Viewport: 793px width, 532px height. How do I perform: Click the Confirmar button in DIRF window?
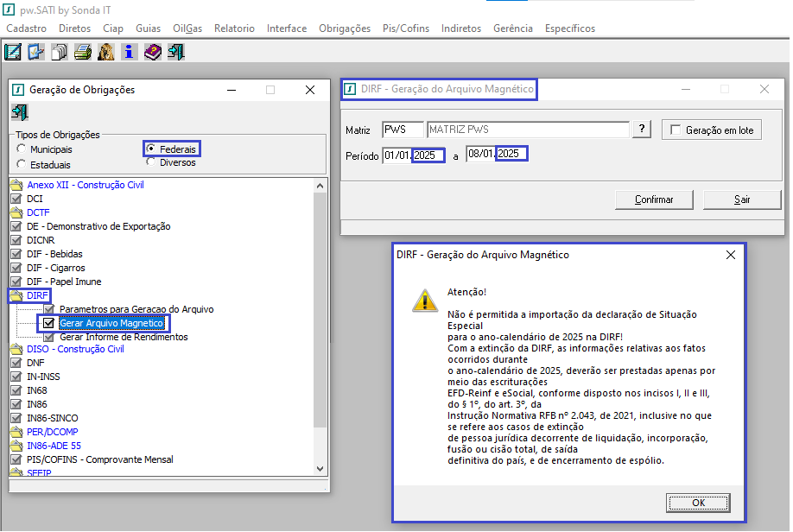coord(654,199)
